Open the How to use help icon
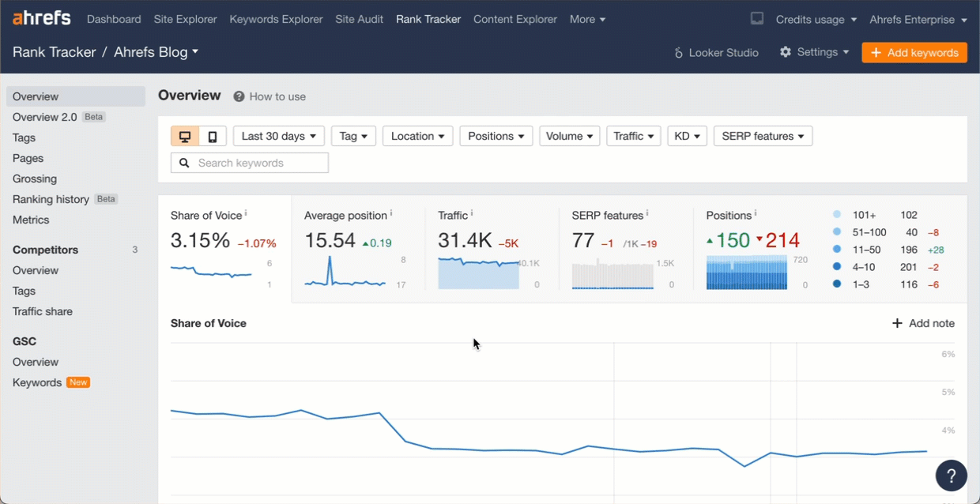Image resolution: width=980 pixels, height=504 pixels. (x=238, y=96)
